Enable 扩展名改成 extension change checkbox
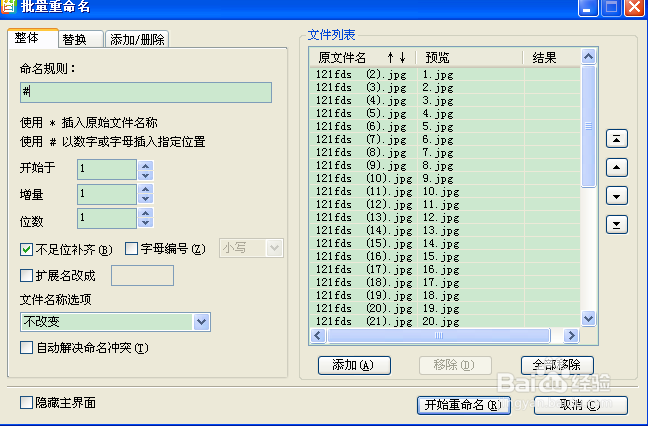The height and width of the screenshot is (426, 648). pos(26,275)
